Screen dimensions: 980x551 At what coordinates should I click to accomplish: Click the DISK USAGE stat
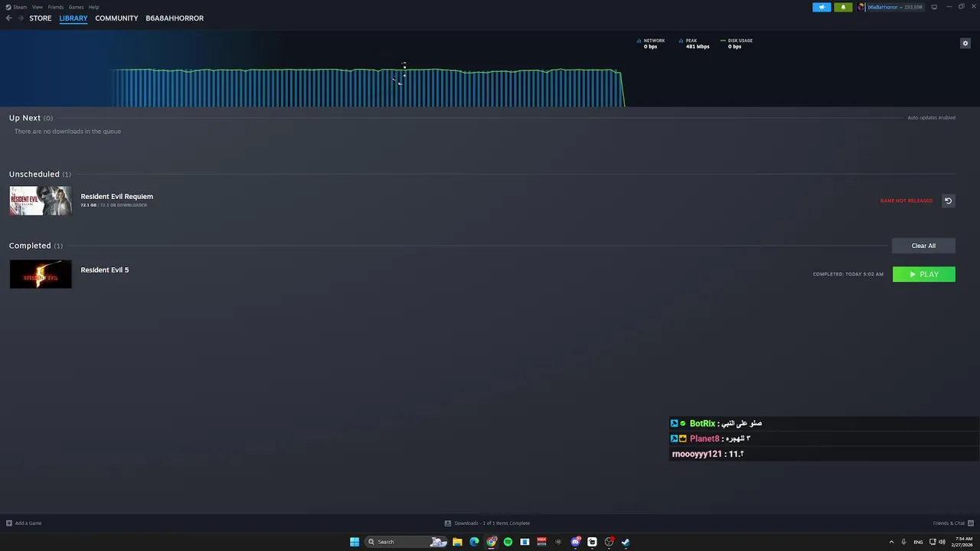click(737, 44)
